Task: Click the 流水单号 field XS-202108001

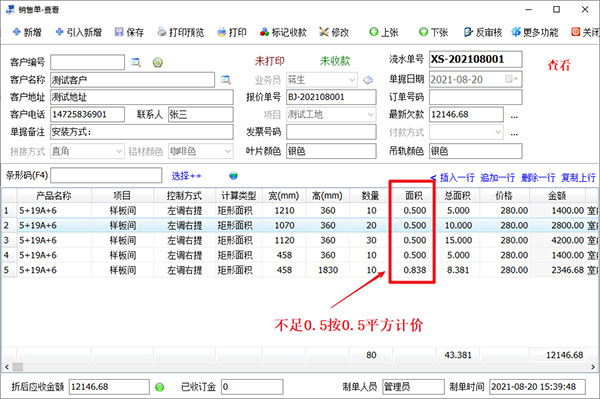Action: pyautogui.click(x=476, y=59)
